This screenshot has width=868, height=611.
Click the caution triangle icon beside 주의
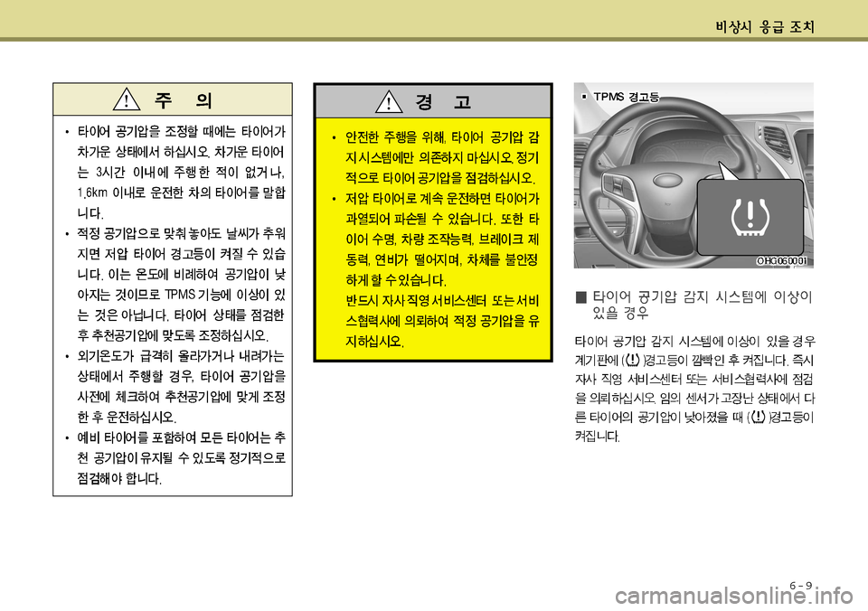click(x=127, y=99)
